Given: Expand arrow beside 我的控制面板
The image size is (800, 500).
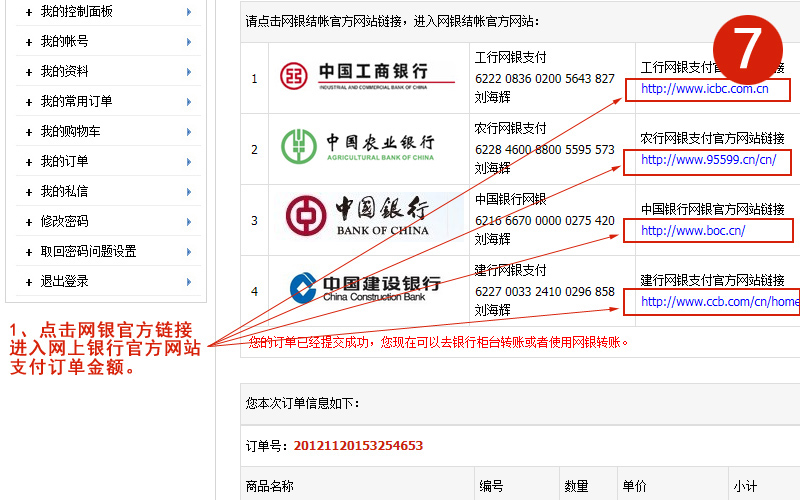Looking at the screenshot, I should click(x=189, y=12).
